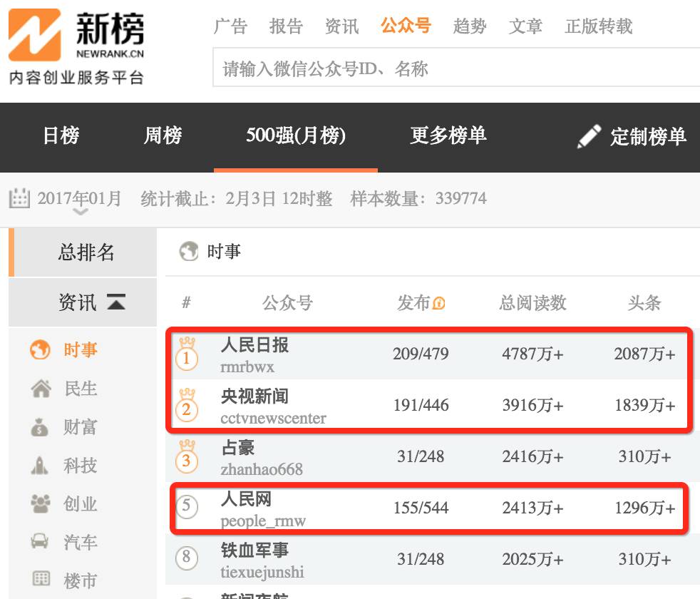This screenshot has width=700, height=599.
Task: Open the 民生 category link
Action: coord(81,389)
